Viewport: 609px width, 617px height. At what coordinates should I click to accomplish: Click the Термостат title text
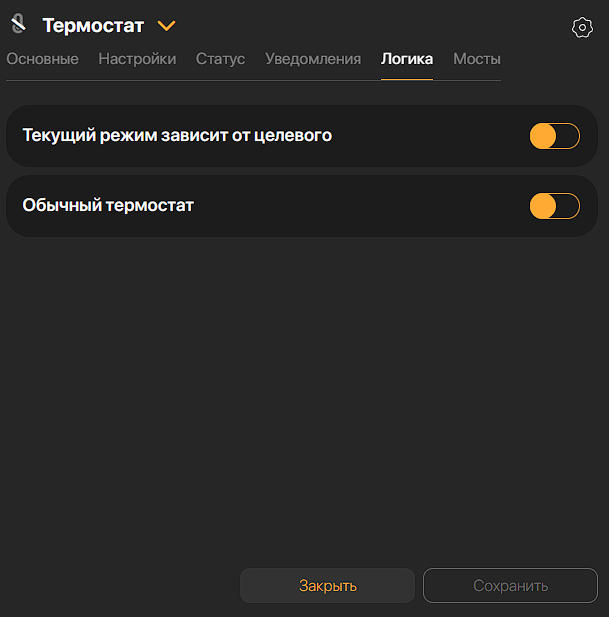click(93, 26)
